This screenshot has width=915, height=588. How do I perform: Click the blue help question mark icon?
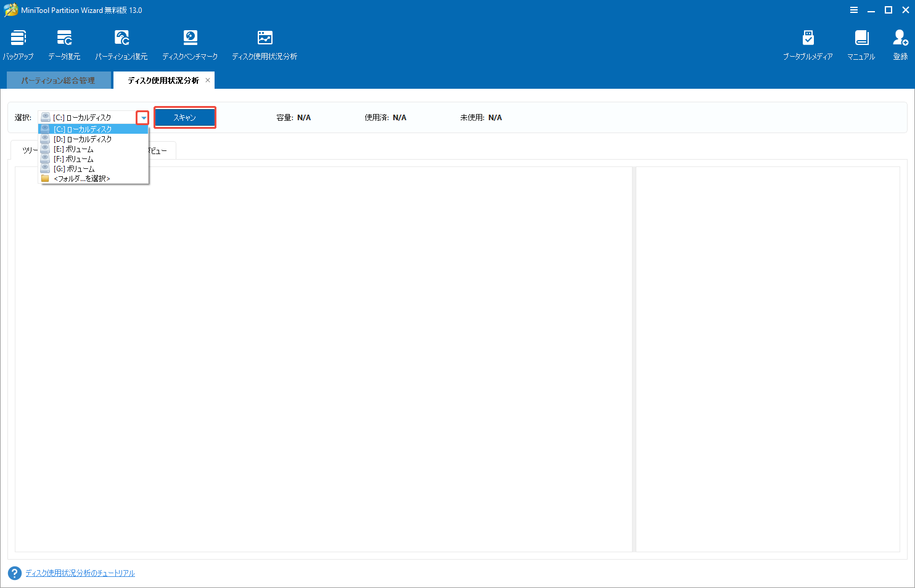[15, 573]
